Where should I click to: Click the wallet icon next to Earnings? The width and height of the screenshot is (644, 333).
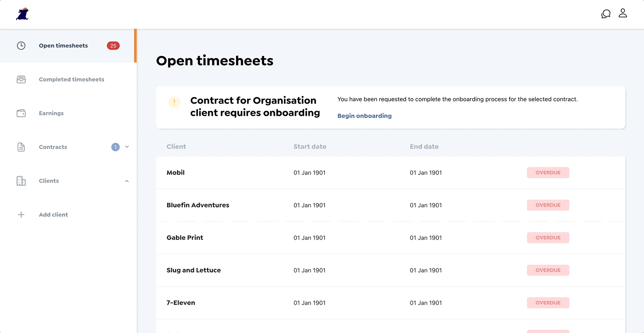tap(21, 113)
